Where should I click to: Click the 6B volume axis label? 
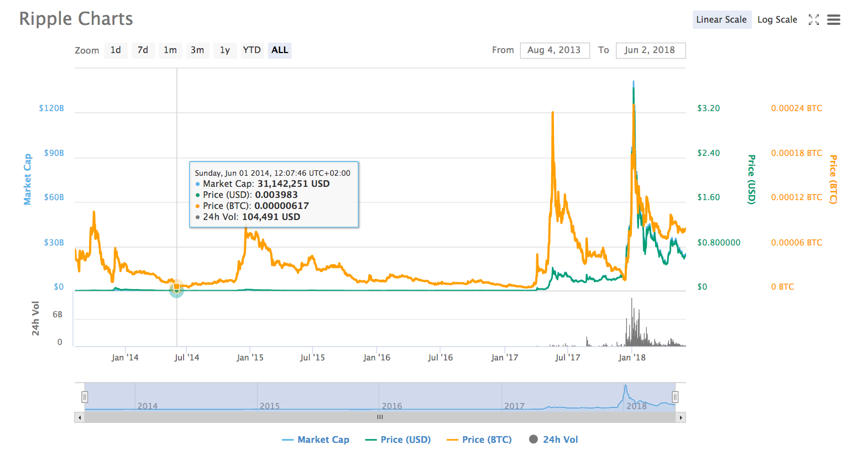click(57, 315)
